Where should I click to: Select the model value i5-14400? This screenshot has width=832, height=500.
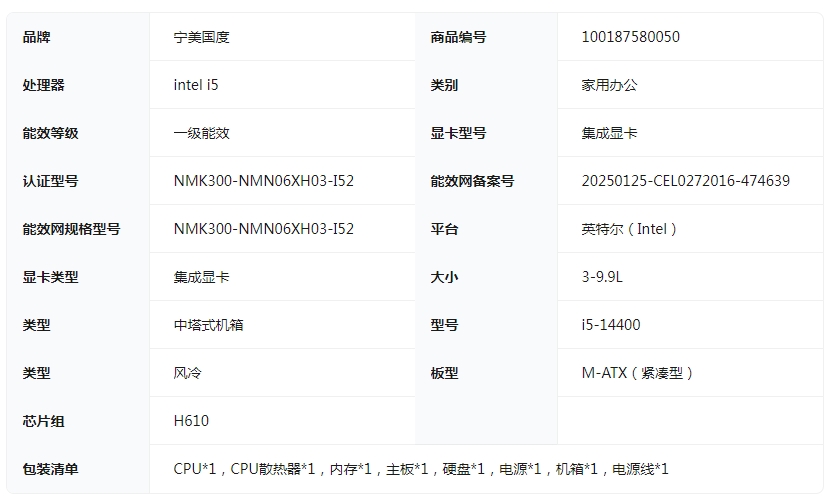(x=611, y=325)
